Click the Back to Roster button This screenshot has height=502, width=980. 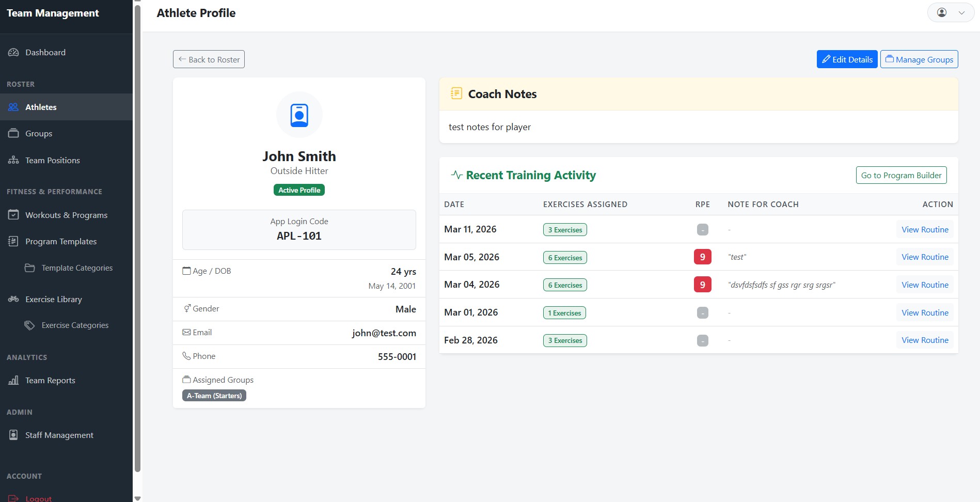pos(209,59)
